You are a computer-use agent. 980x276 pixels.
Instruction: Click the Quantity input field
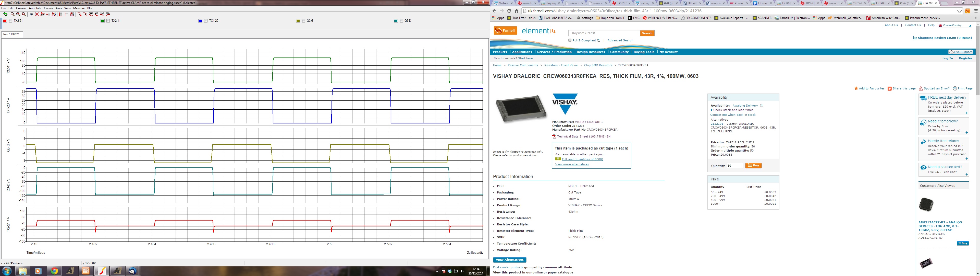pos(735,165)
